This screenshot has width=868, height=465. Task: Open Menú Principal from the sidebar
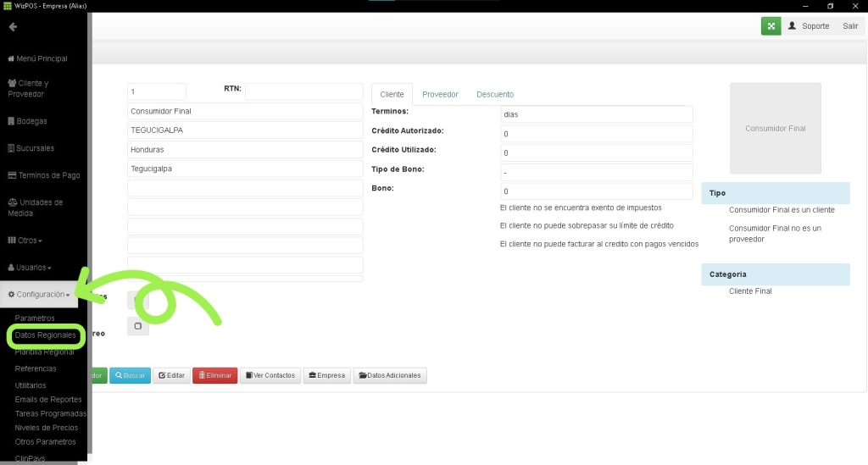pos(37,58)
